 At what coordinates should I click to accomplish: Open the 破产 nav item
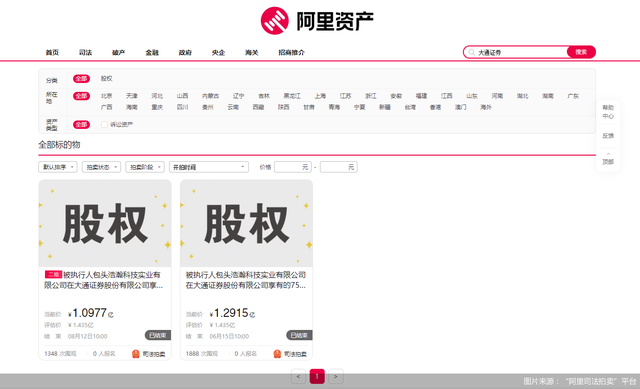(x=118, y=52)
